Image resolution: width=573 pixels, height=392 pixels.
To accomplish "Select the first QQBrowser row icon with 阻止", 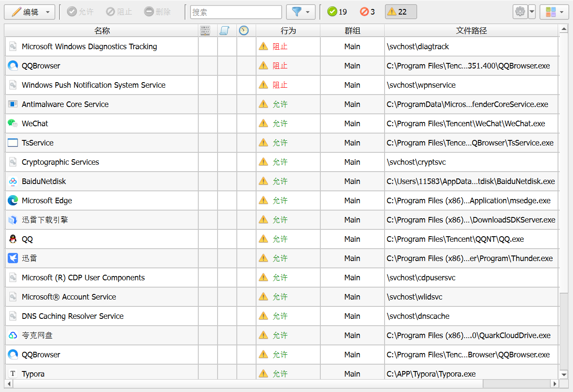I will 13,65.
